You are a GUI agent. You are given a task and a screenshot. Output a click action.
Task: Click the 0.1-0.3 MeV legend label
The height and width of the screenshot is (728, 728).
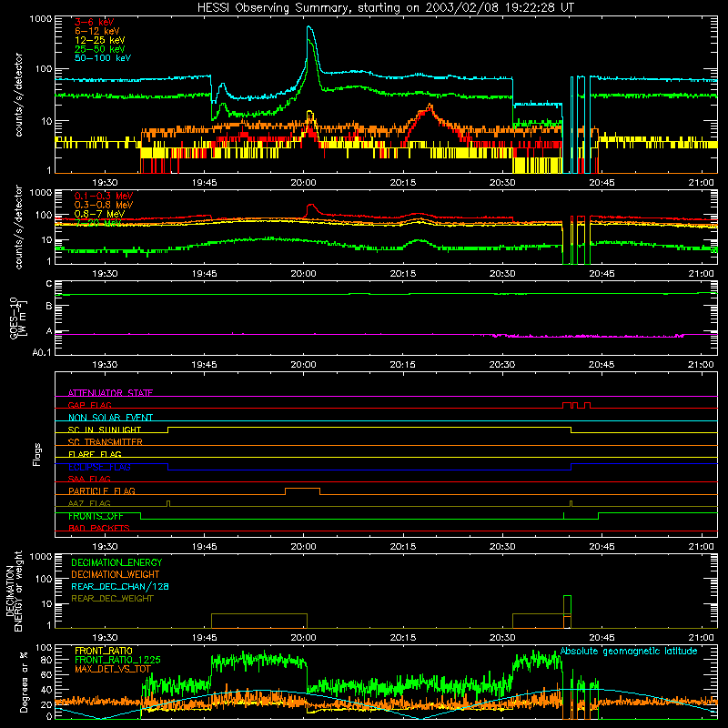point(104,196)
